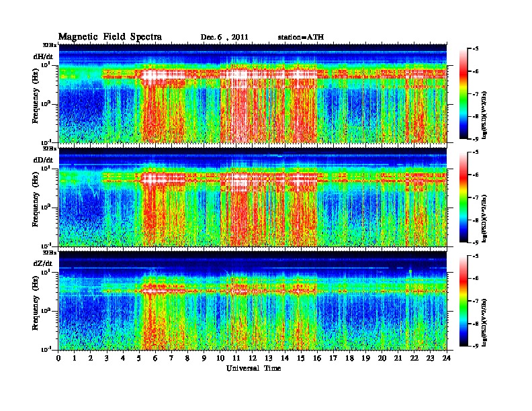Click the 'Universal Time' axis label
The width and height of the screenshot is (532, 411).
coord(253,368)
